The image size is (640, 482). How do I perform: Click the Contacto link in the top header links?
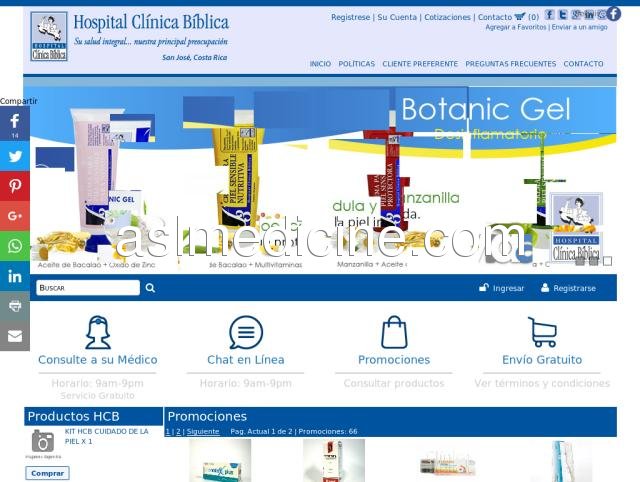tap(495, 17)
